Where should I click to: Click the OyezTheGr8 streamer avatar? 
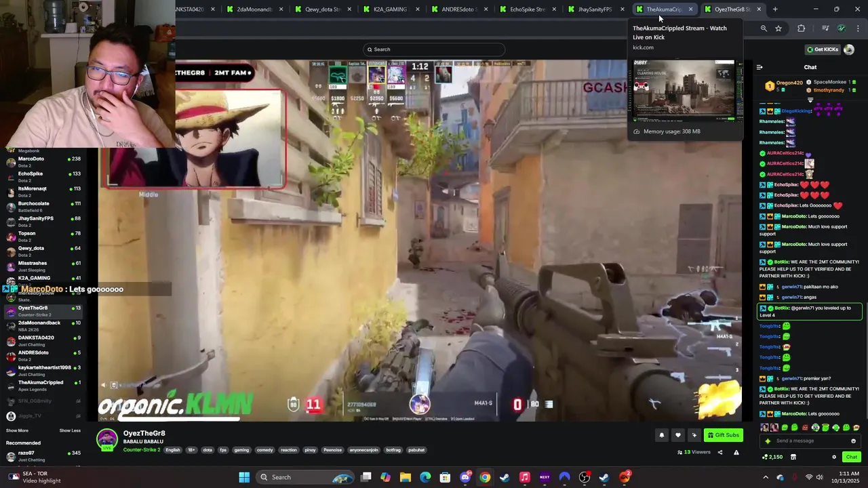click(x=106, y=439)
